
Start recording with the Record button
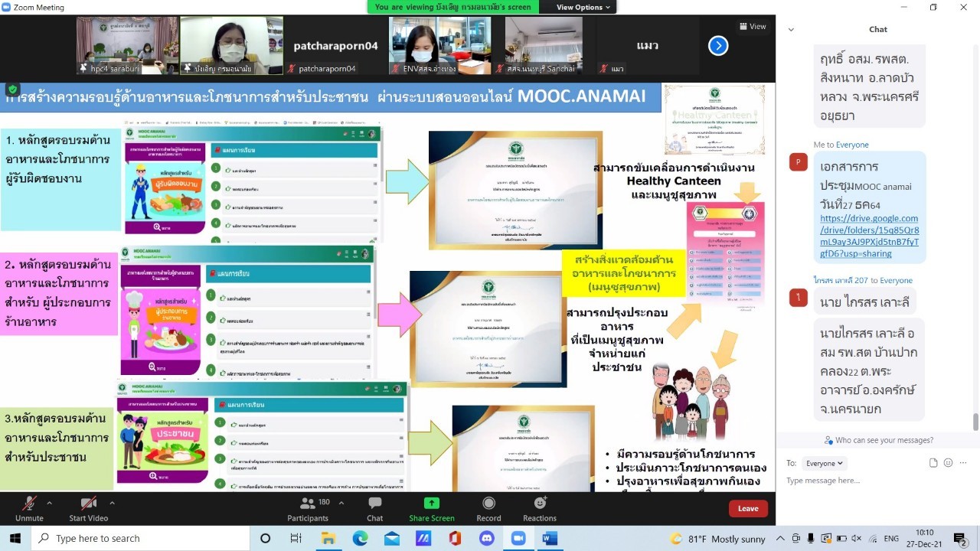click(488, 509)
